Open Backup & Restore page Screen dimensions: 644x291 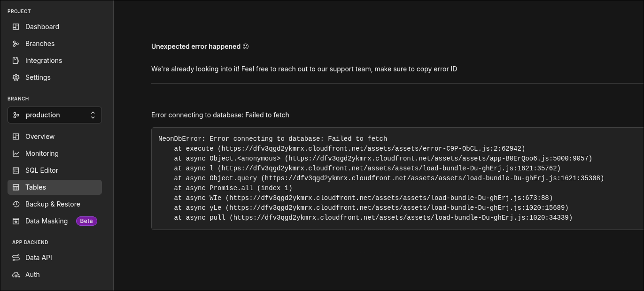[53, 204]
